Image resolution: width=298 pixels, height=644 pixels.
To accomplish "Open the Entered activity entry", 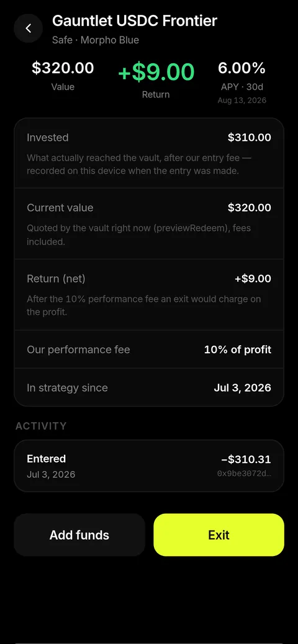I will (149, 465).
